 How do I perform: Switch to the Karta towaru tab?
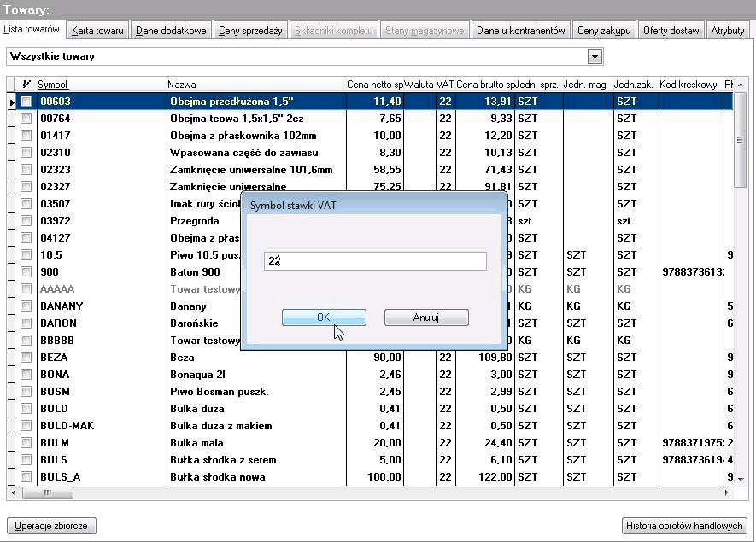[98, 31]
